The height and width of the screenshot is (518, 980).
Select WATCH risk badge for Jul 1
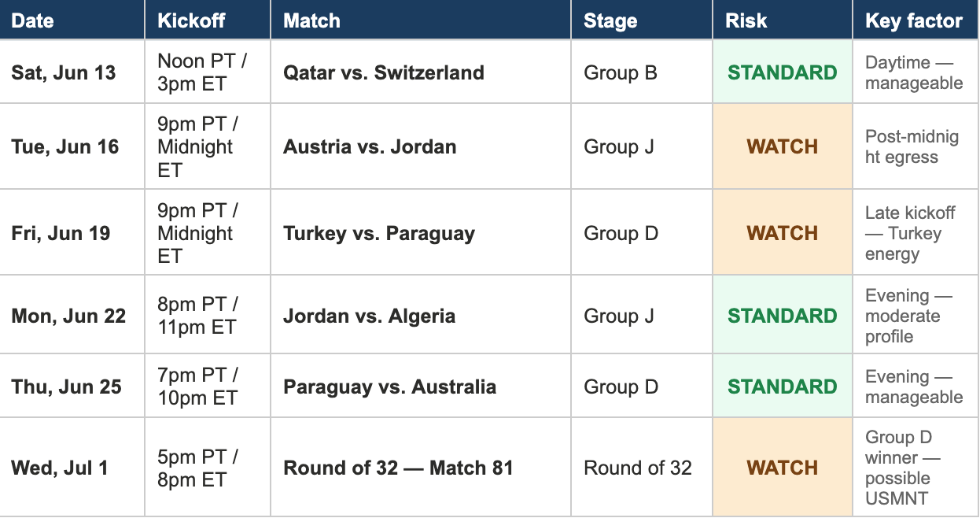[783, 468]
